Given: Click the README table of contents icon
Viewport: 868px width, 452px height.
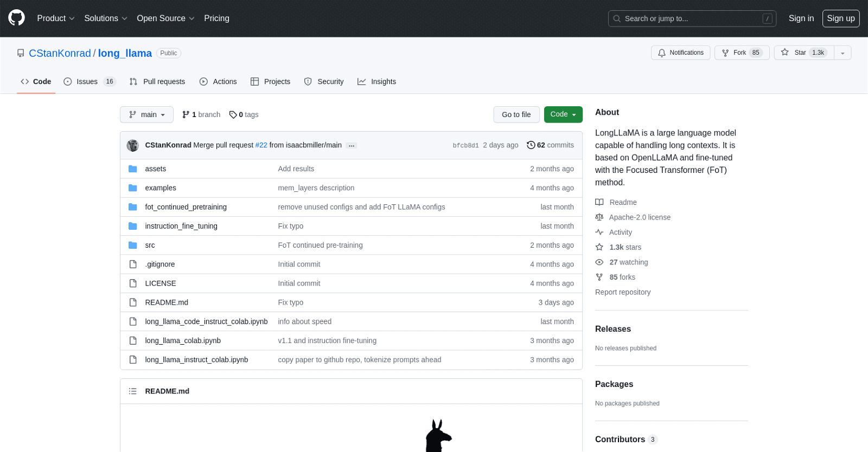Looking at the screenshot, I should [x=132, y=391].
